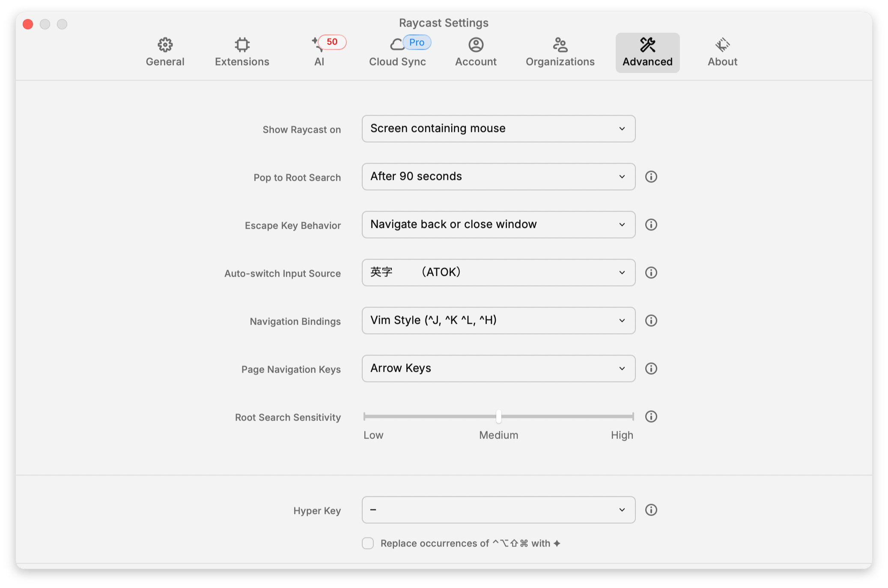The width and height of the screenshot is (888, 588).
Task: Open the Hyper Key dropdown
Action: click(498, 510)
